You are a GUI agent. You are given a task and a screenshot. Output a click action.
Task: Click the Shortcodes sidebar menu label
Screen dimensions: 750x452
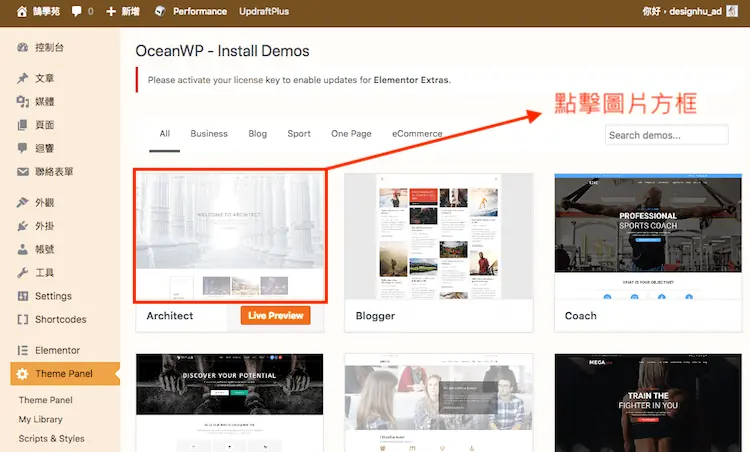click(61, 319)
